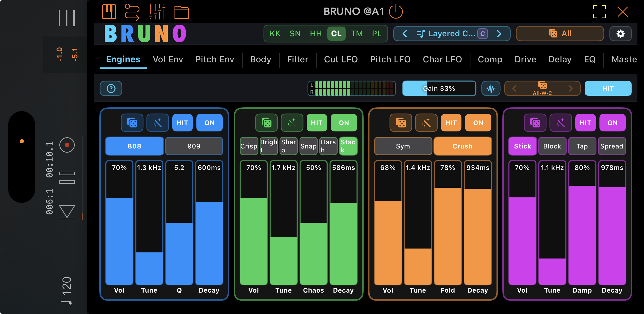
Task: Click previous arrow in All·W·C randomizer
Action: tap(514, 88)
